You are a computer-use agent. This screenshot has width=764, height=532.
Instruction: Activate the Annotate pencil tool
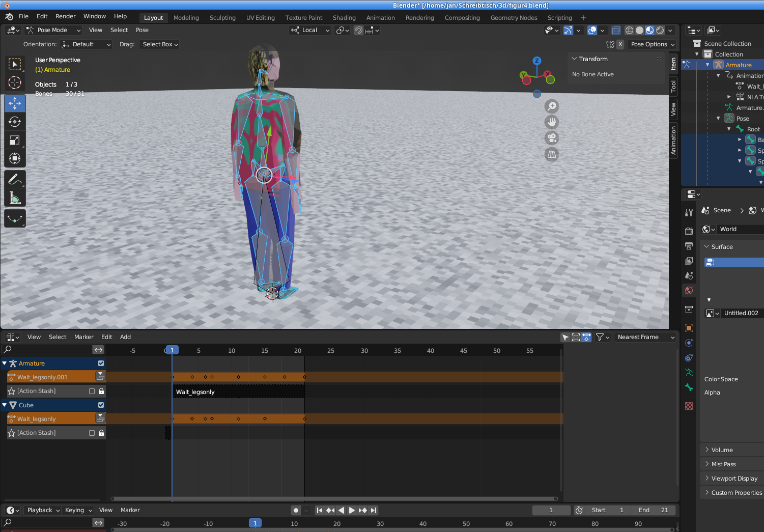coord(15,179)
